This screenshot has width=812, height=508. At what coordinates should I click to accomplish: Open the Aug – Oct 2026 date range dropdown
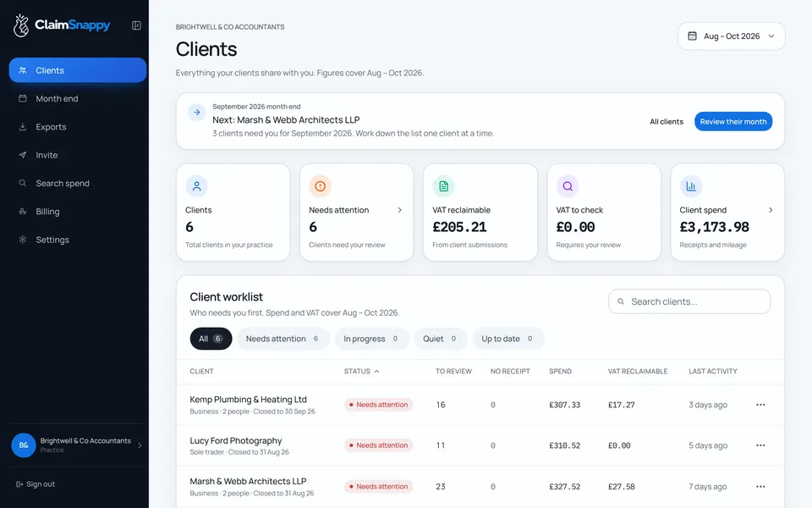tap(731, 36)
